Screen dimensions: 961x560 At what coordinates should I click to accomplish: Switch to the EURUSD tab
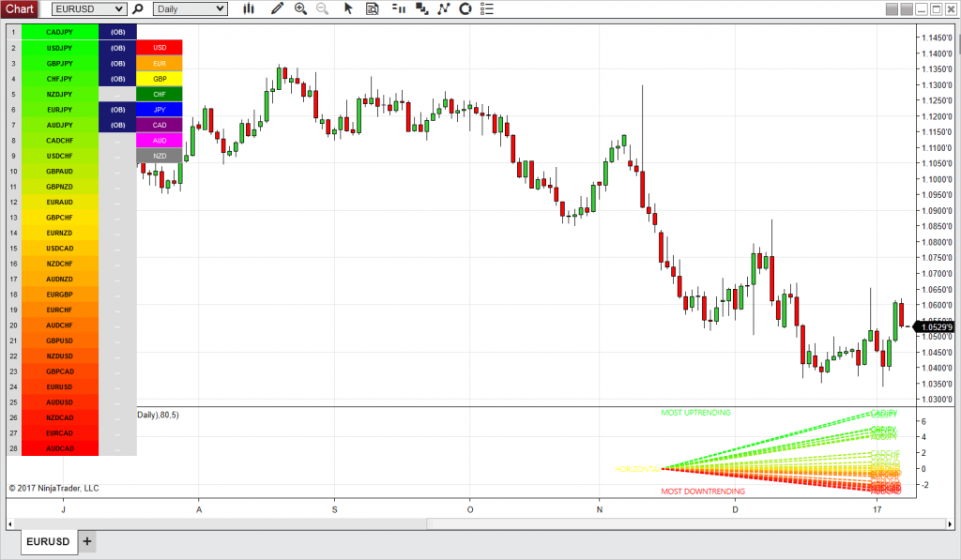48,541
